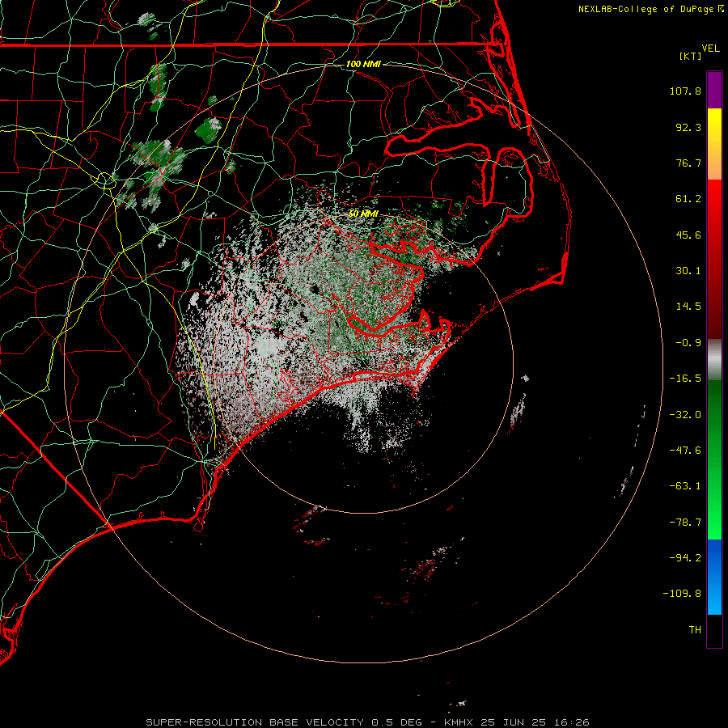Click the [KT] units label
The width and height of the screenshot is (728, 728).
tap(691, 56)
